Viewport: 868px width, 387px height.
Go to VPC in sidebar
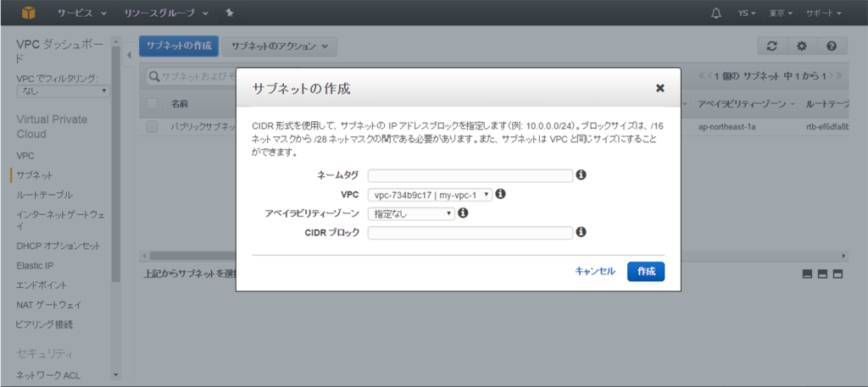pos(25,156)
